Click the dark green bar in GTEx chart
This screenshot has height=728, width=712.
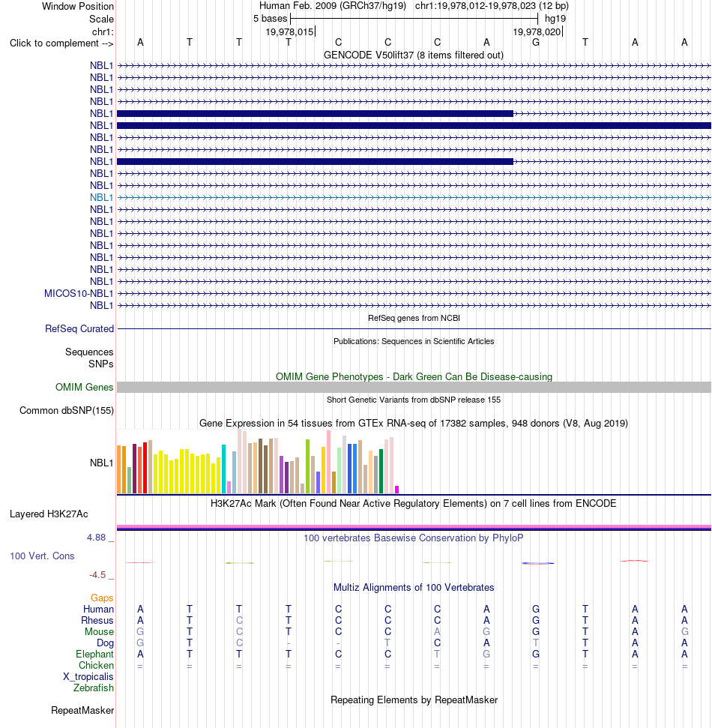tap(381, 472)
